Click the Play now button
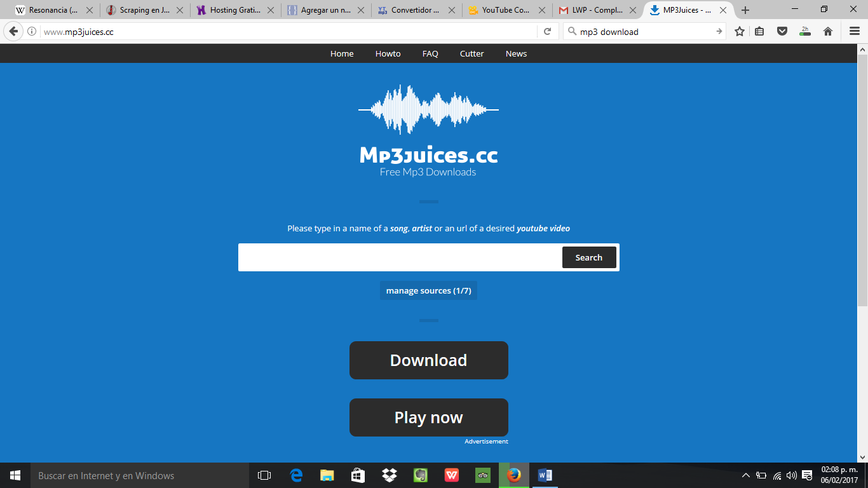This screenshot has width=868, height=488. pos(429,417)
